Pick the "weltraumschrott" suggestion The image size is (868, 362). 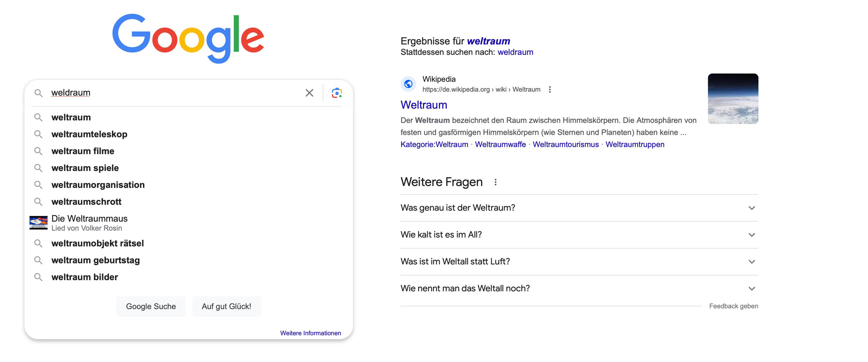point(86,202)
